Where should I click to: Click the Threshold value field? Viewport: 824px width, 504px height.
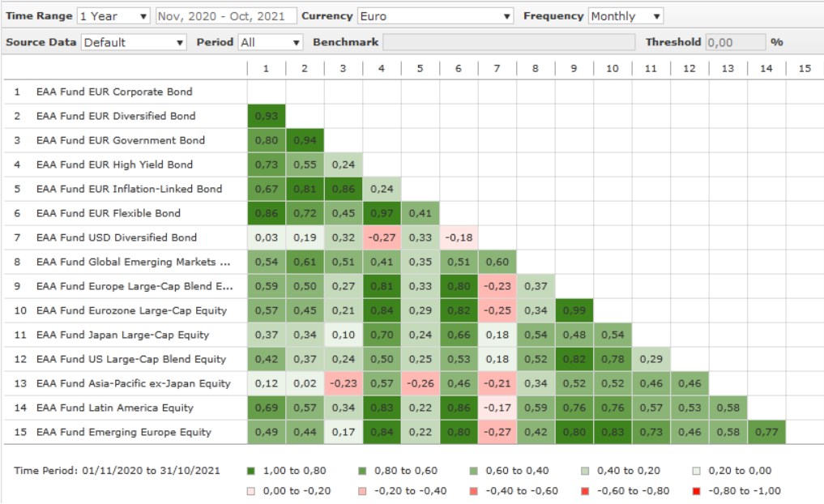pos(735,42)
